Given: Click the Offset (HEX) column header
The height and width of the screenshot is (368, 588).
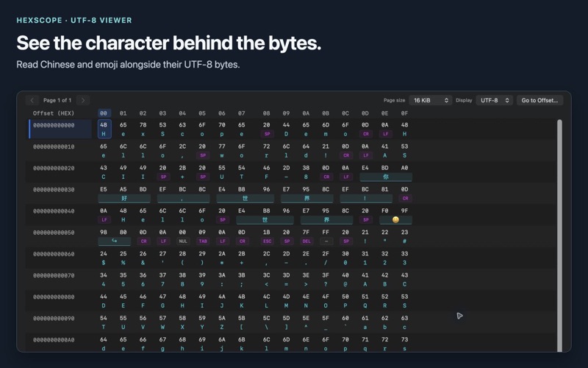Looking at the screenshot, I should [54, 113].
